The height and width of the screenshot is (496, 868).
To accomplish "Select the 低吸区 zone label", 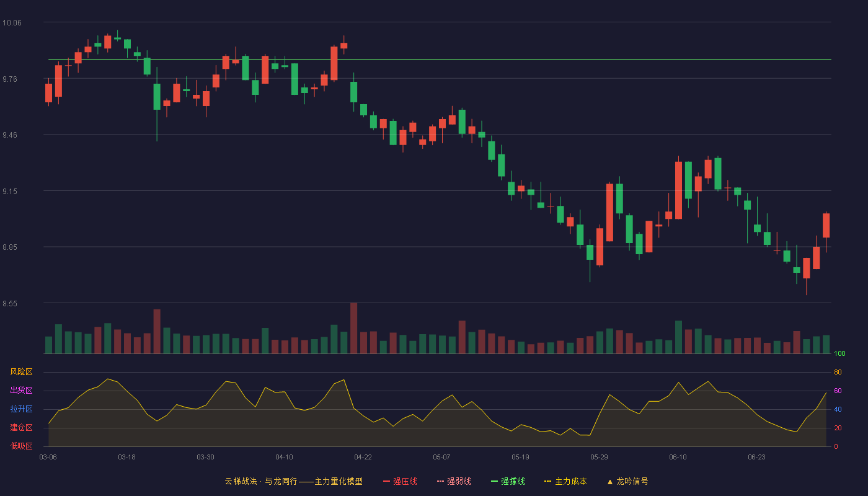I will [x=21, y=446].
